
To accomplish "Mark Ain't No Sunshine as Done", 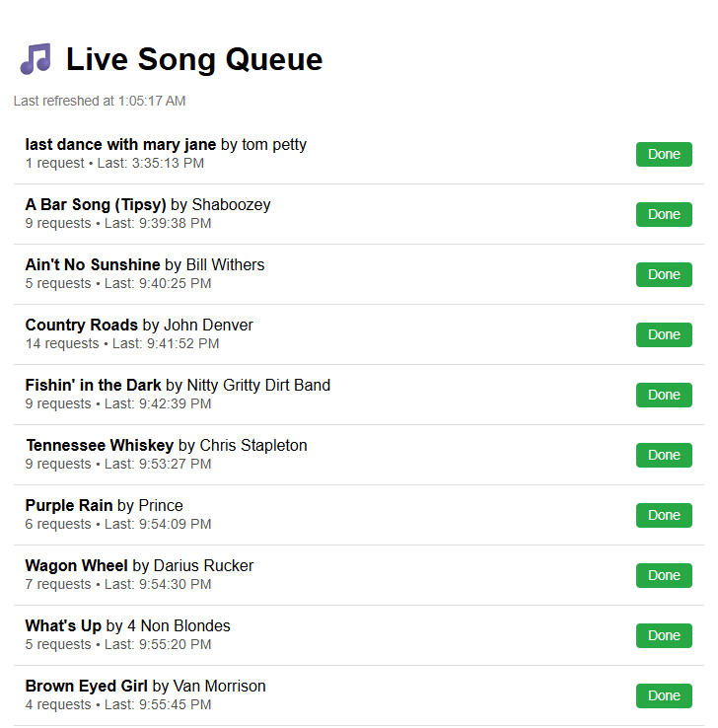I will 664,274.
